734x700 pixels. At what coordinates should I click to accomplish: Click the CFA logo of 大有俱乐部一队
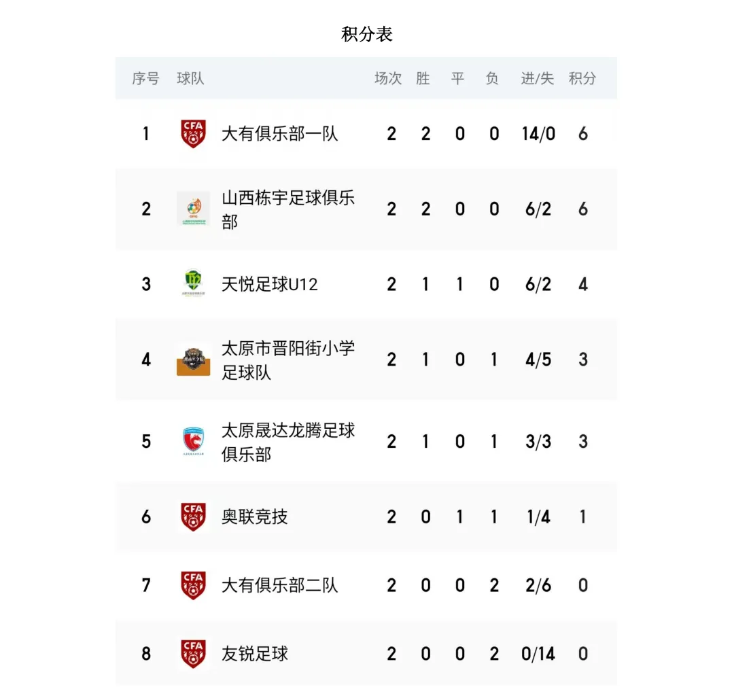tap(193, 133)
